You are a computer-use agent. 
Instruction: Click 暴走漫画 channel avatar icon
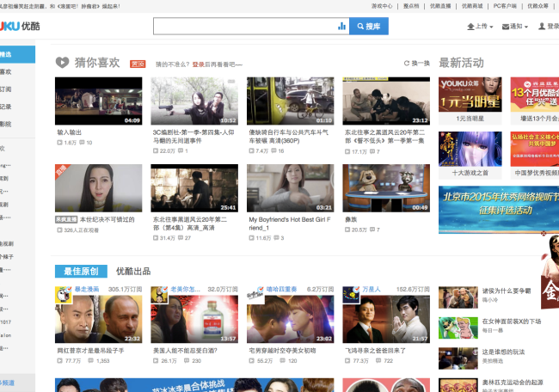[x=63, y=295]
